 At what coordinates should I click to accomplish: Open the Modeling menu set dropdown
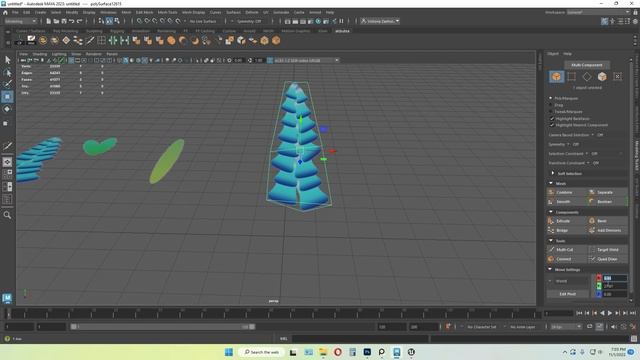click(x=20, y=21)
